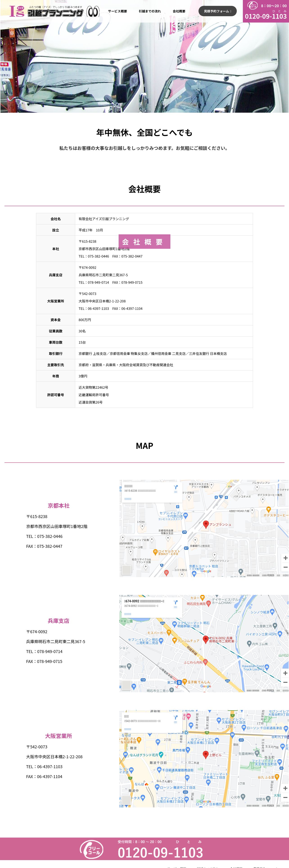
Task: Click the 年中無休、全国どこへでも heading
Action: [x=144, y=133]
